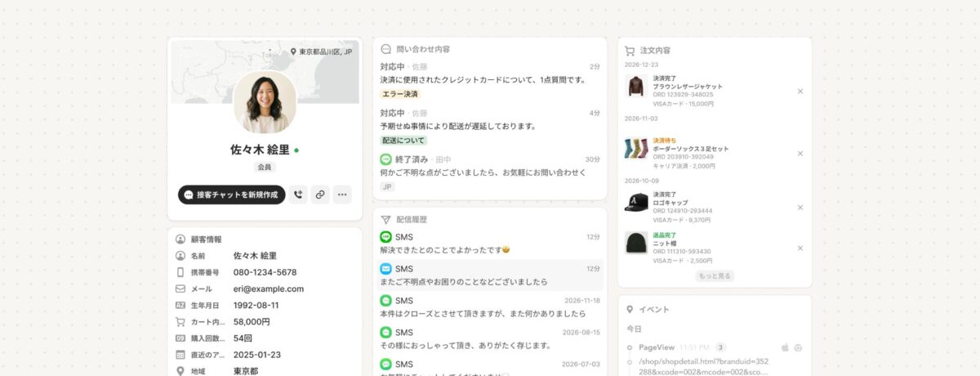Click the JP language tag

coord(387,186)
